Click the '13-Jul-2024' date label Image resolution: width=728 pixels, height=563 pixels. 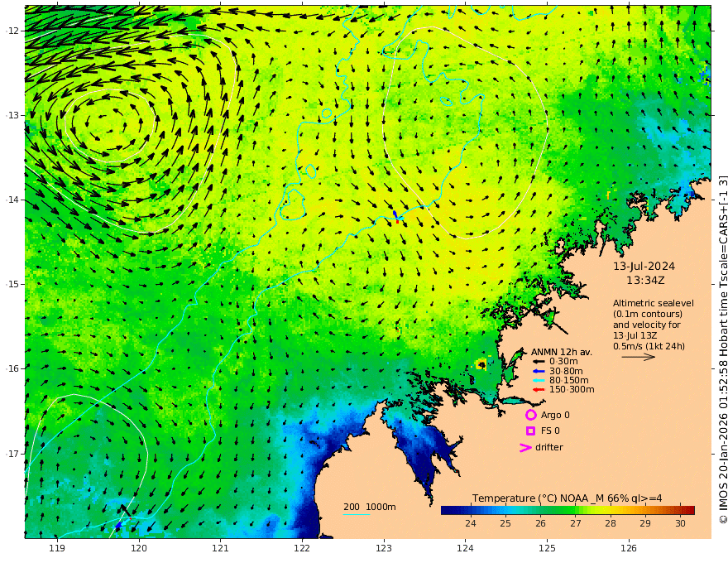[644, 267]
